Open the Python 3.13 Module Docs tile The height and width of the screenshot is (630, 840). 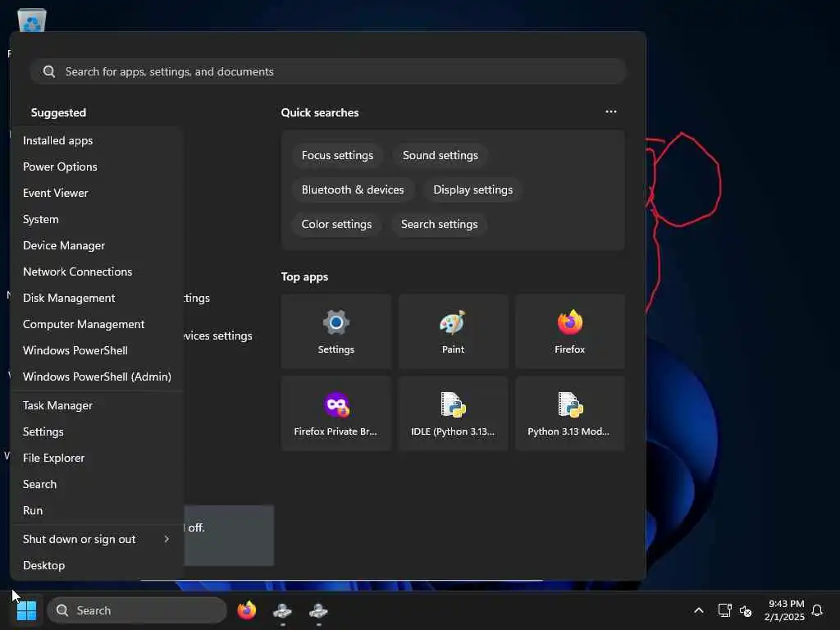coord(569,413)
